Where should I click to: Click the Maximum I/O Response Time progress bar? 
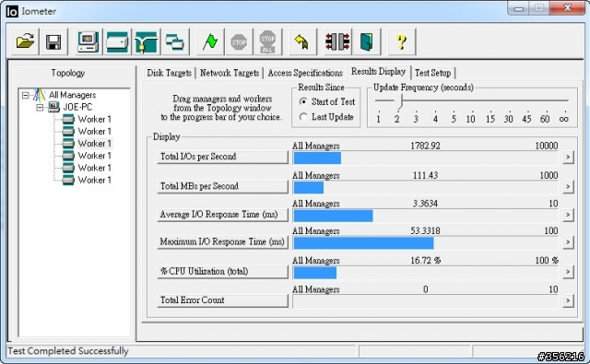(x=426, y=243)
